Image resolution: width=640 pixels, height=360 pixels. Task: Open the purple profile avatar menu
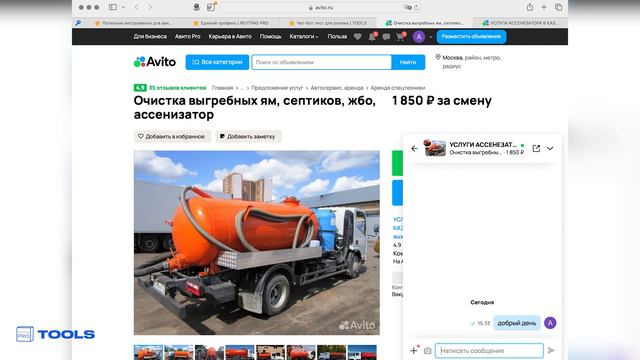[x=419, y=37]
